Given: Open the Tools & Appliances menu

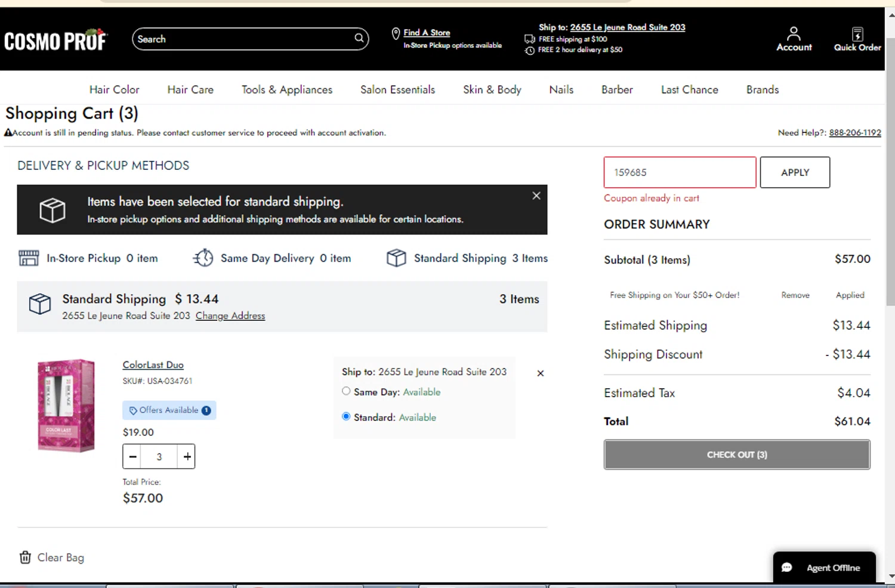Looking at the screenshot, I should click(287, 89).
